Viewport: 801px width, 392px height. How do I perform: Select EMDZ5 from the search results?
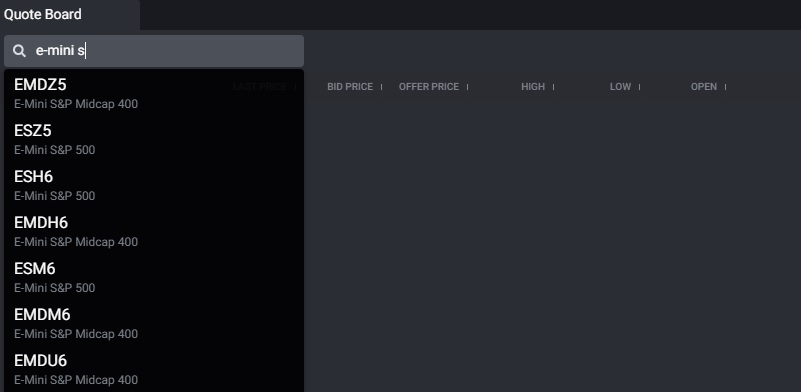[x=154, y=93]
